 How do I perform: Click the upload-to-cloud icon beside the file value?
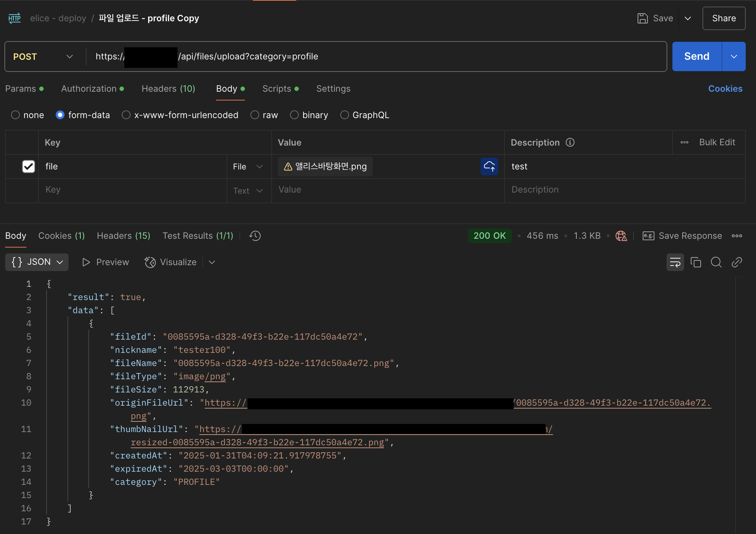489,167
